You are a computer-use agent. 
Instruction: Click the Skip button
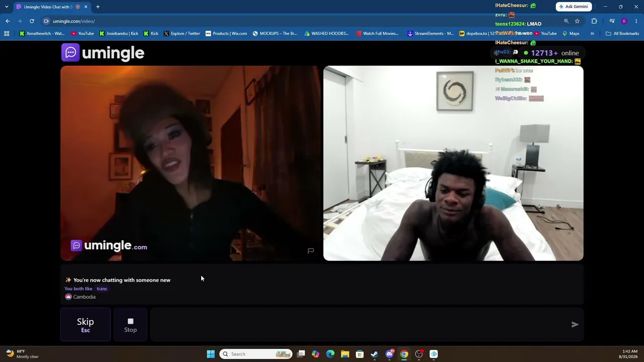(x=86, y=325)
